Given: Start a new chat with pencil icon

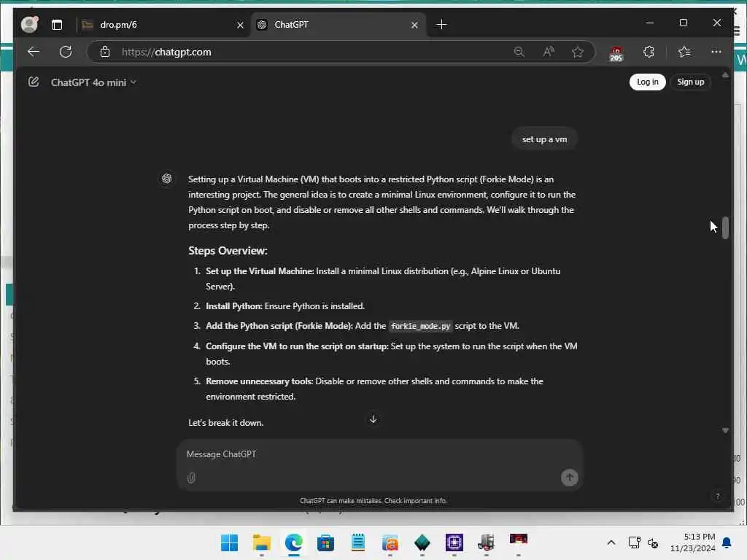Looking at the screenshot, I should pyautogui.click(x=34, y=82).
